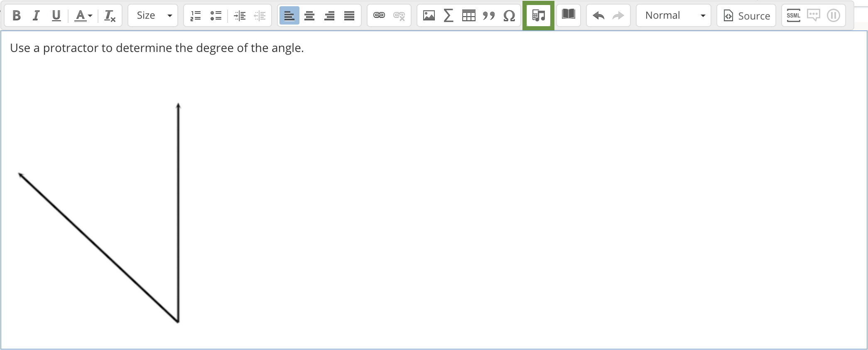Insert a bulleted list

coord(216,16)
